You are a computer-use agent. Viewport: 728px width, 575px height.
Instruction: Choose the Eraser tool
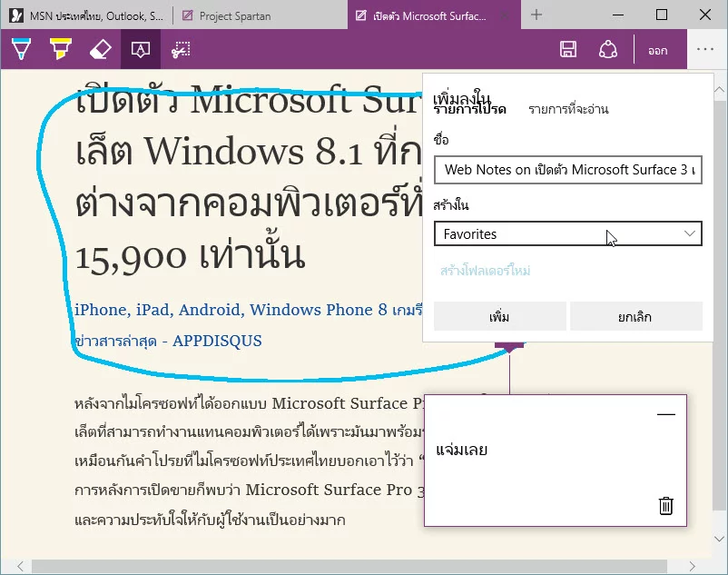click(x=101, y=49)
